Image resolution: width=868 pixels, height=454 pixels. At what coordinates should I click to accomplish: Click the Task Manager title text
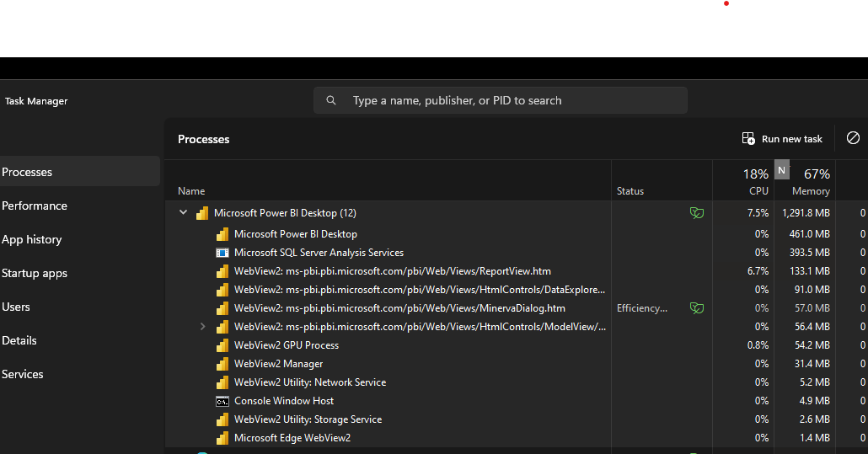point(36,101)
